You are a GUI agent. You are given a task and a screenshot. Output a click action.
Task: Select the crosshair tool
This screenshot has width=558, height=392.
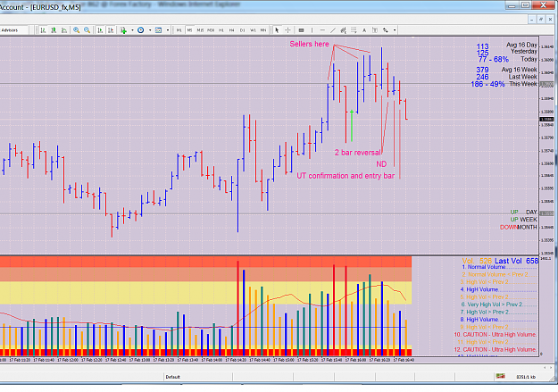coord(287,30)
